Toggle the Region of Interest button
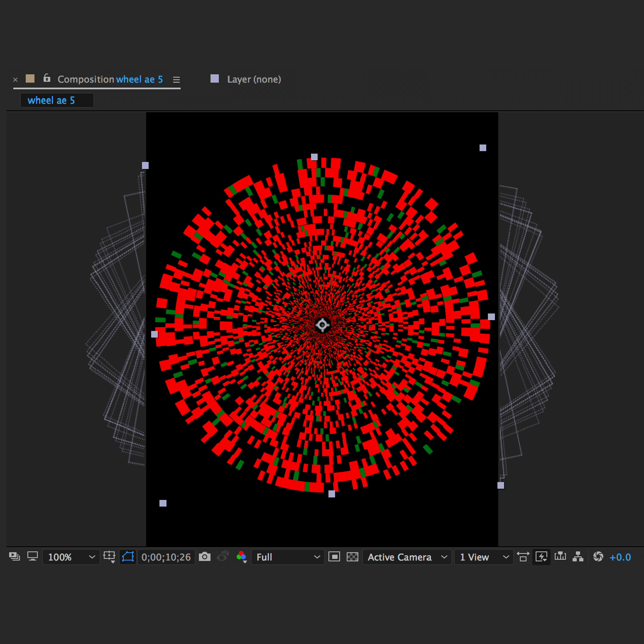The height and width of the screenshot is (644, 644). point(334,557)
